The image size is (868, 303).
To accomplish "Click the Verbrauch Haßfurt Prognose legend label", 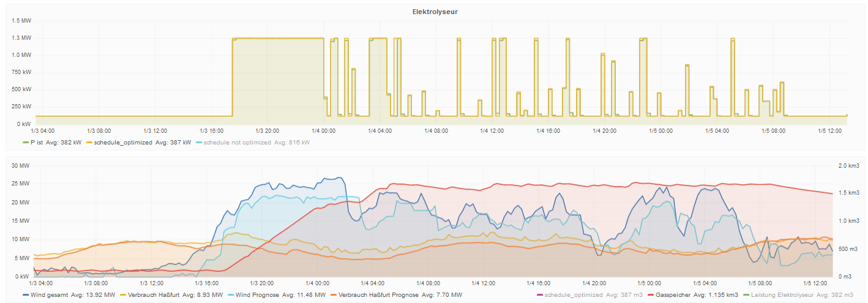I will (380, 295).
